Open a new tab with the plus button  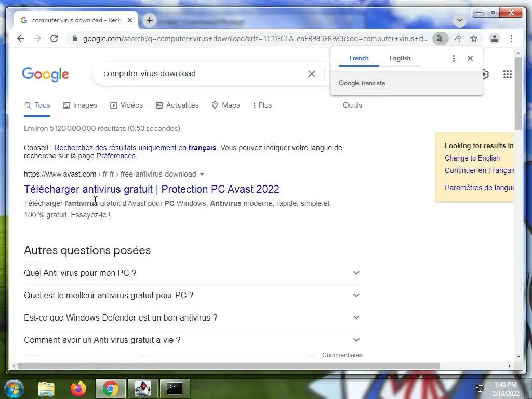click(x=149, y=20)
